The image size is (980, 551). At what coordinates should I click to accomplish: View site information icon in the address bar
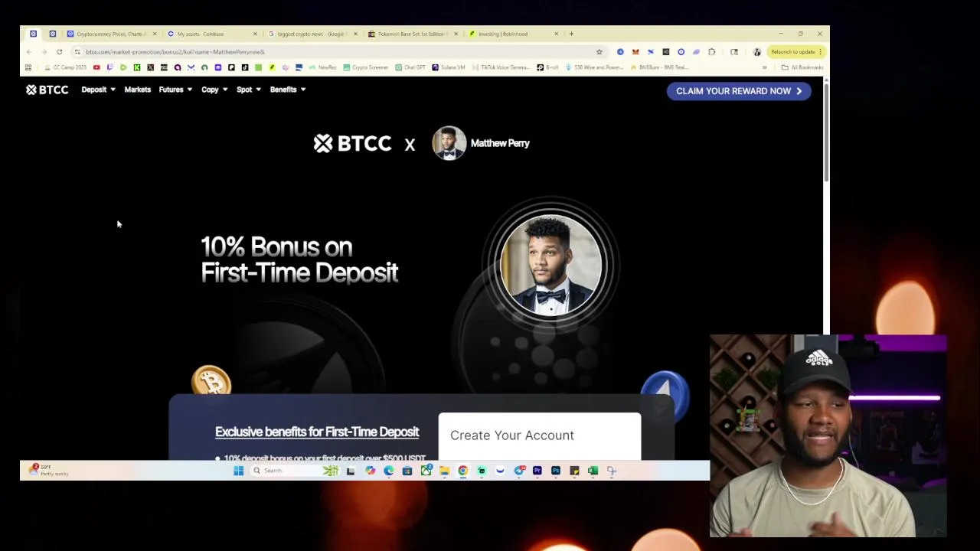(77, 52)
